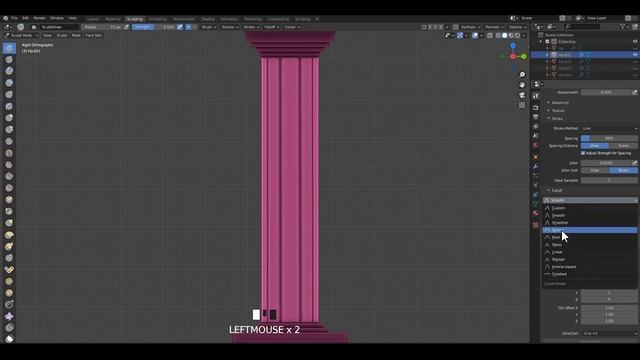Click the viewport zoom magnifier icon

(x=522, y=75)
